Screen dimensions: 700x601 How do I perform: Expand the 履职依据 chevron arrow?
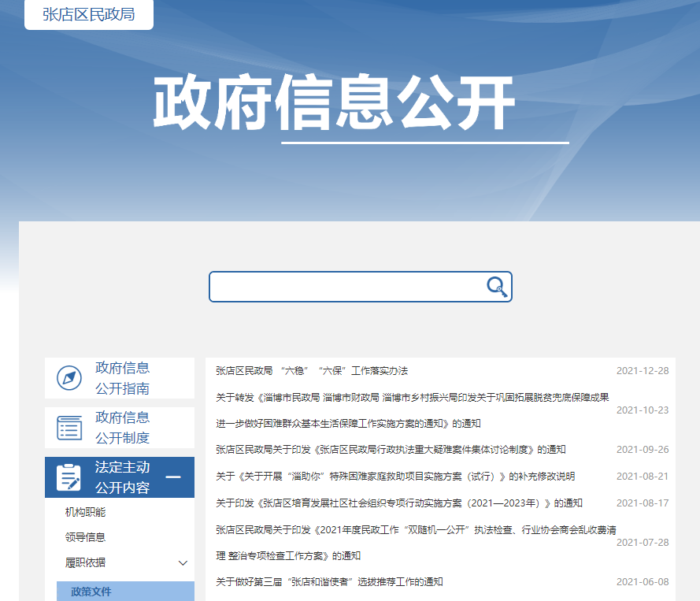[x=183, y=563]
